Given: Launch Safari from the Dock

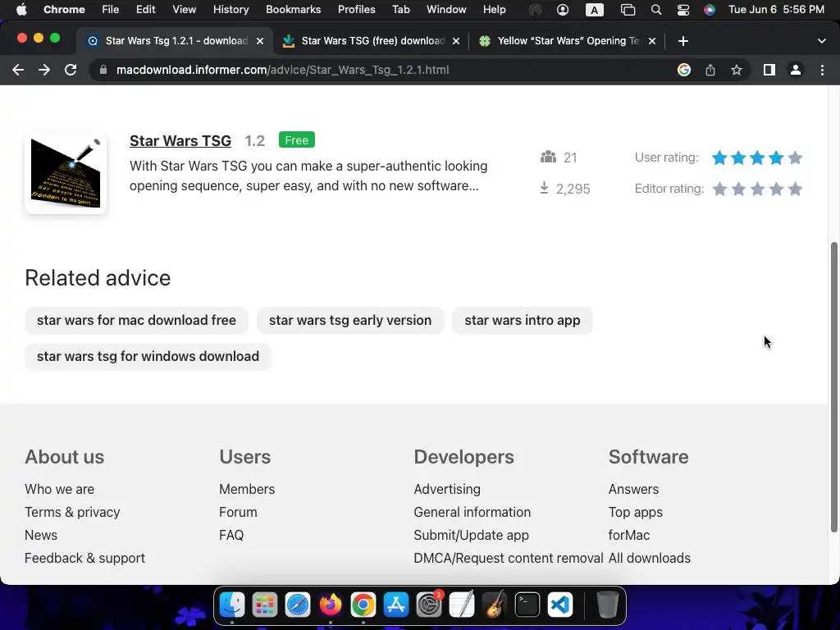Looking at the screenshot, I should point(298,605).
